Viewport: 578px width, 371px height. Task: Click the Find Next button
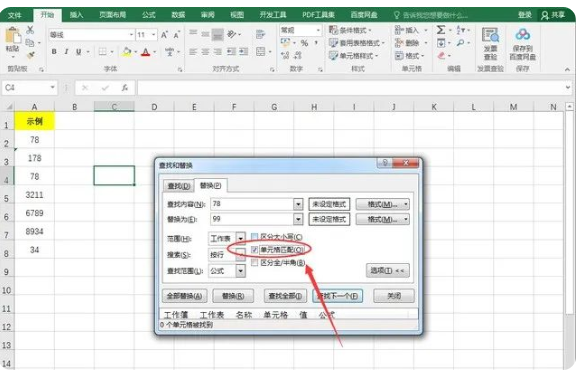[x=338, y=296]
